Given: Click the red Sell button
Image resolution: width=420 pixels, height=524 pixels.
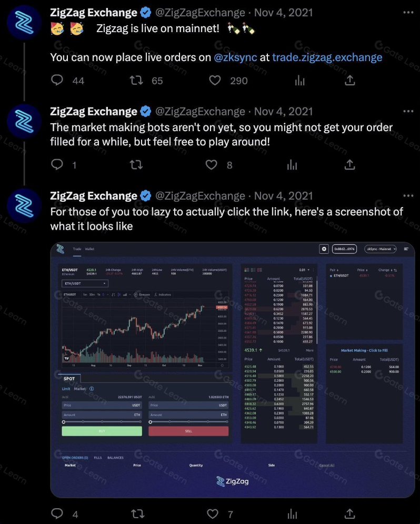Looking at the screenshot, I should pos(188,431).
